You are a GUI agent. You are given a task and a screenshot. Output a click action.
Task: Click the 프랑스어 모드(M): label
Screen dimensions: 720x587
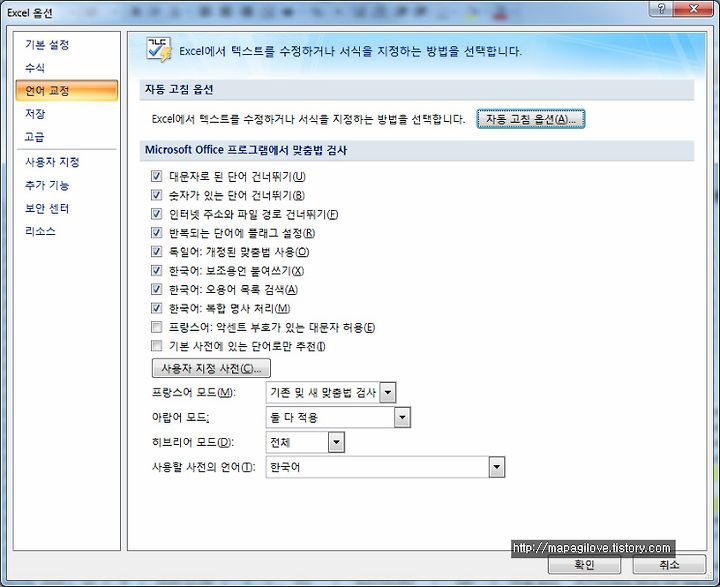(x=193, y=393)
